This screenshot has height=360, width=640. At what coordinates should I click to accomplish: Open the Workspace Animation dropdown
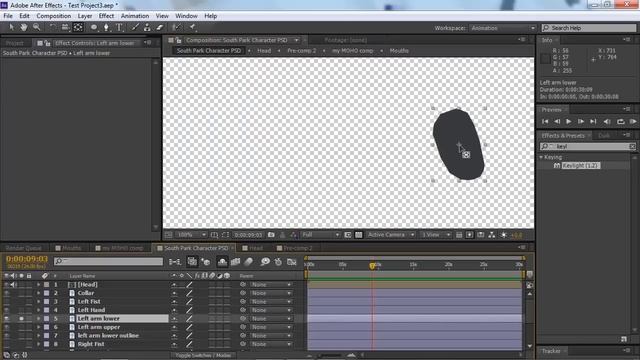pyautogui.click(x=502, y=28)
